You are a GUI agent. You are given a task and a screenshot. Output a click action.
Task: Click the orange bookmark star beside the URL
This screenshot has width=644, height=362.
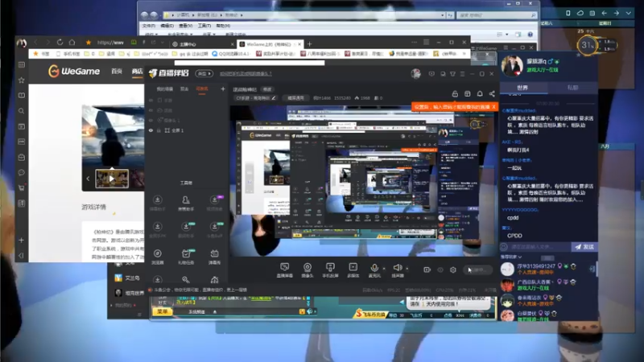pyautogui.click(x=89, y=43)
